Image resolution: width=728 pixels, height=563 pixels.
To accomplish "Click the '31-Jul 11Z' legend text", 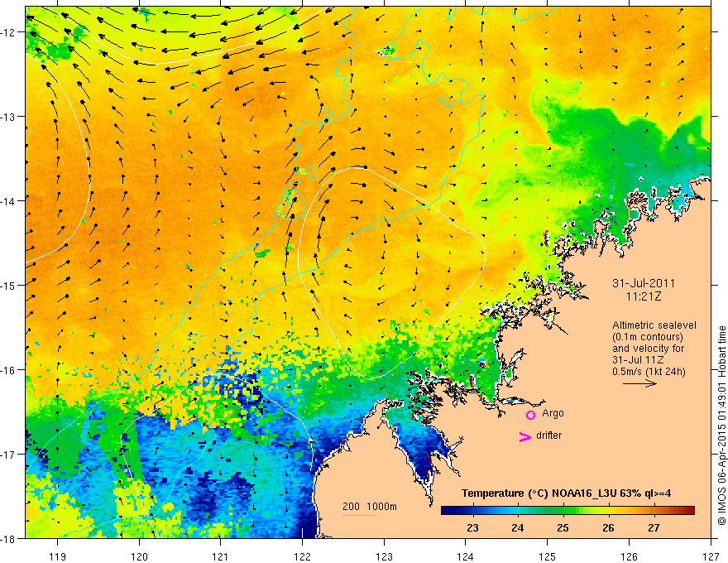I will [638, 359].
